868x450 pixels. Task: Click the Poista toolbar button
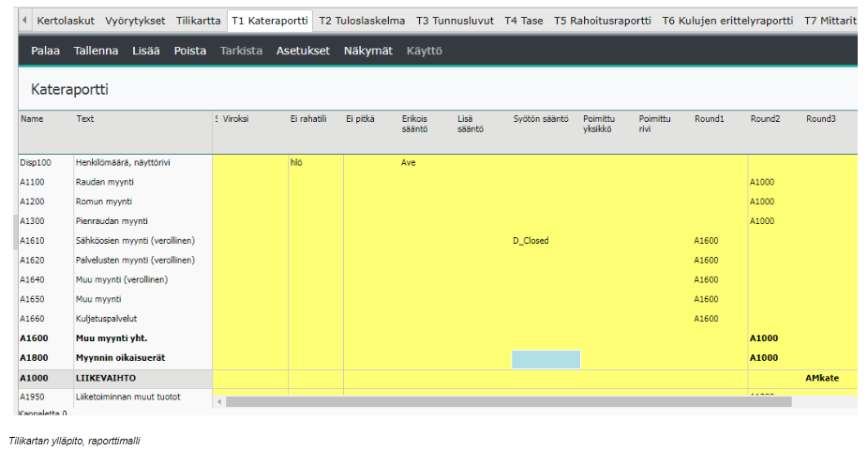pos(190,51)
